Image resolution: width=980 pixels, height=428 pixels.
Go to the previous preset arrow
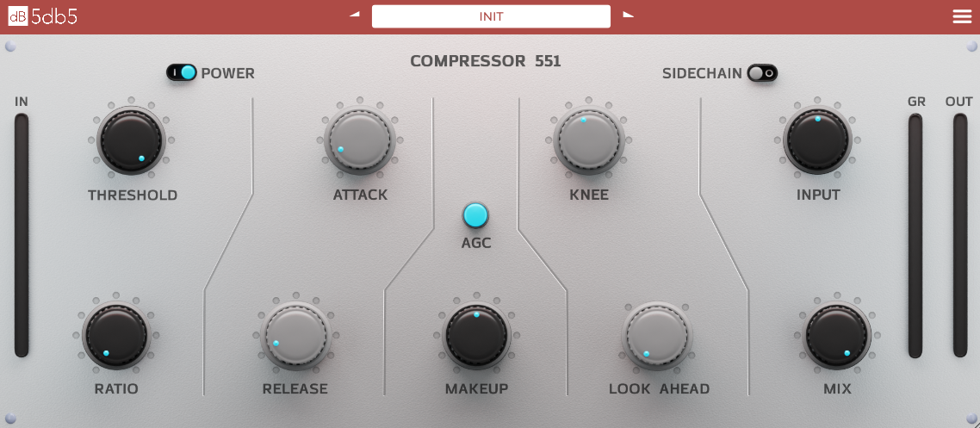(x=355, y=15)
